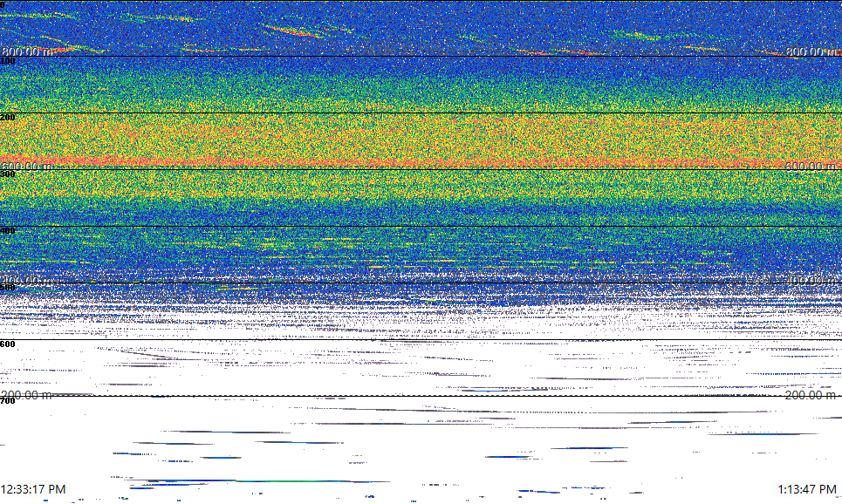Select the 600 depth grid label

click(x=8, y=344)
